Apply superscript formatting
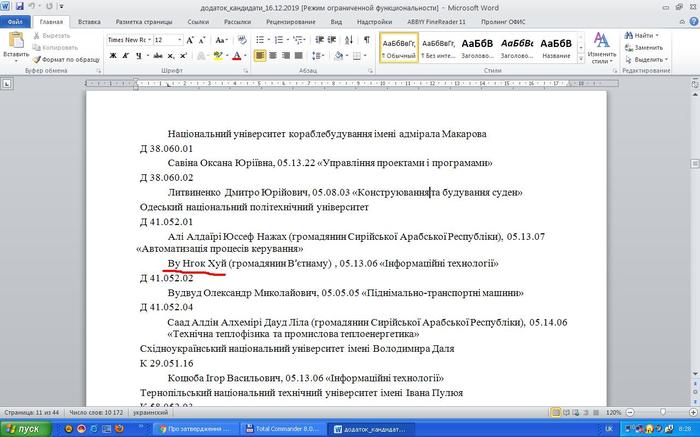Screen dimensions: 700x437 (x=183, y=56)
